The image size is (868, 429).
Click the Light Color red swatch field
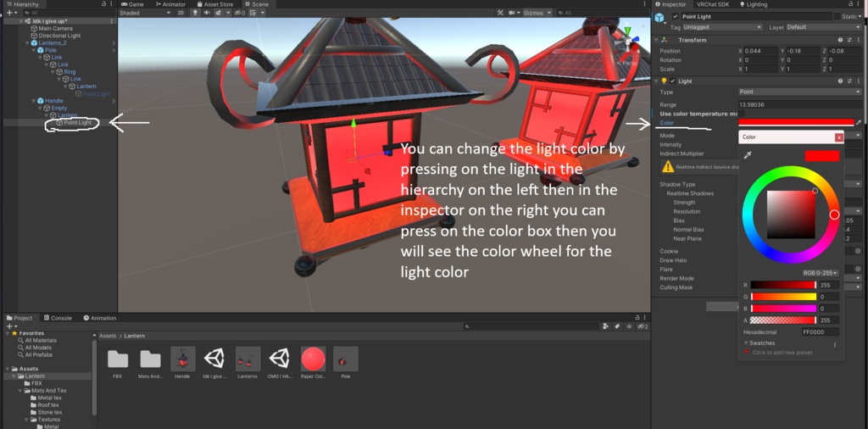tap(796, 122)
